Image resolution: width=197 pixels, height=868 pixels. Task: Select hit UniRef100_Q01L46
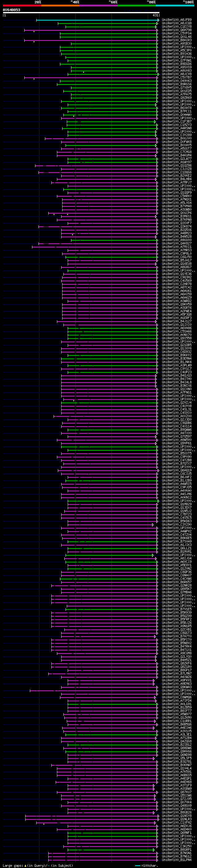(x=177, y=37)
